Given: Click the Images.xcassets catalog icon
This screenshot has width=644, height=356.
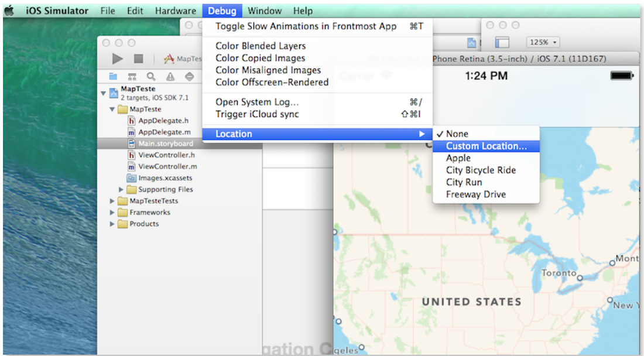Looking at the screenshot, I should coord(131,178).
